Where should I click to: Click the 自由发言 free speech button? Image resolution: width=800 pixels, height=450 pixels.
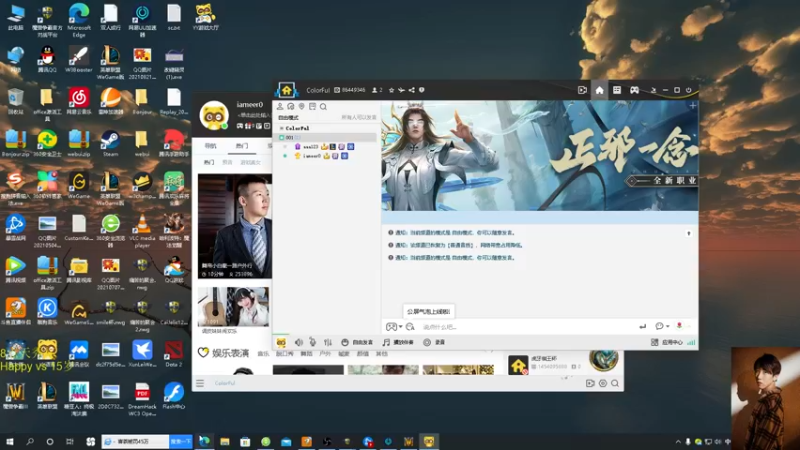(x=357, y=342)
